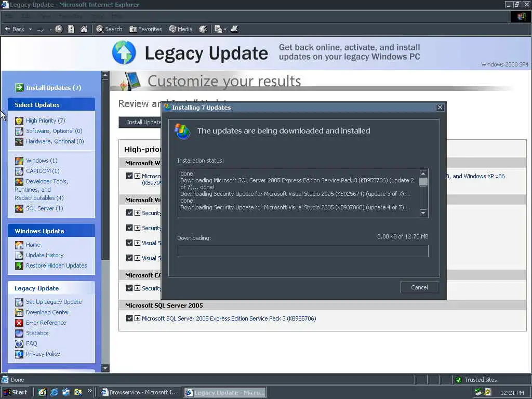Uncheck the Windows KB979 update checkbox

[129, 176]
